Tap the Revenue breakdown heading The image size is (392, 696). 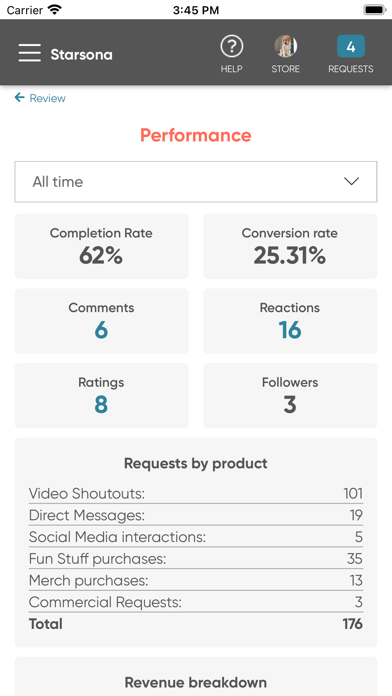pyautogui.click(x=196, y=682)
